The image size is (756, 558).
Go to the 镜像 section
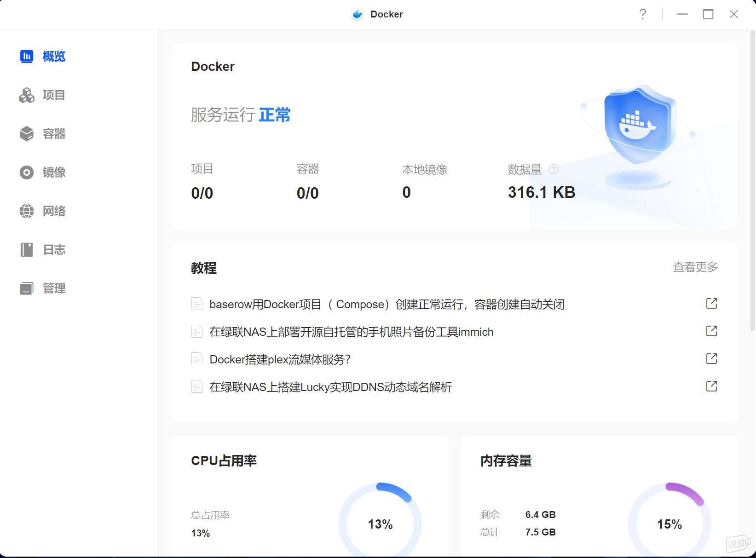pos(54,173)
